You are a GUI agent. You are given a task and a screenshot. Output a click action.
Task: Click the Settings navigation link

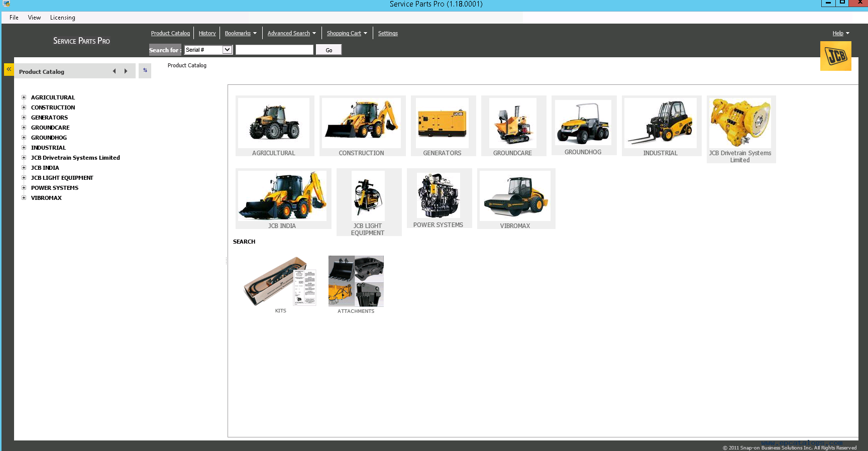(x=388, y=33)
